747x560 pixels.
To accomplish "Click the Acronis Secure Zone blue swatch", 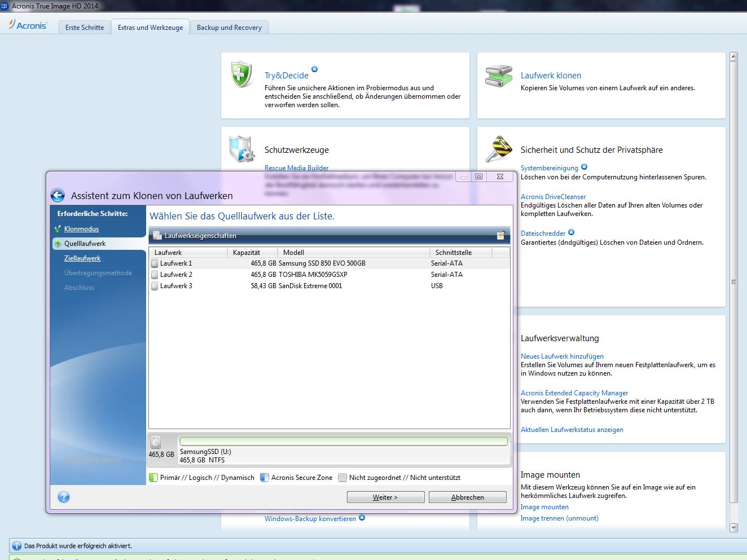I will coord(264,478).
